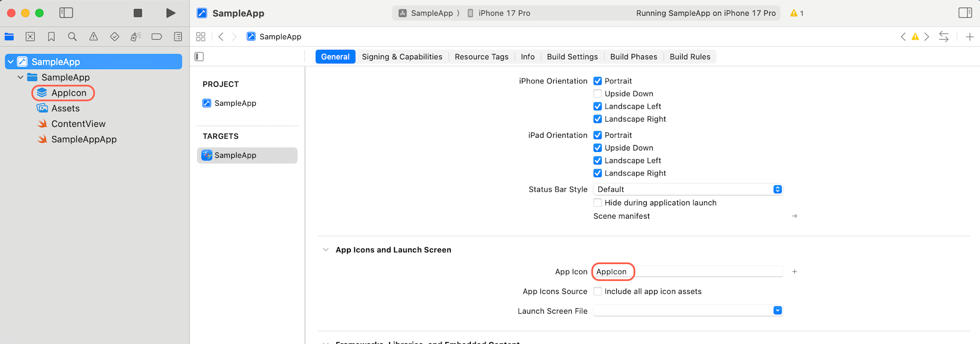Run the app with the play button
The image size is (980, 344).
point(171,13)
